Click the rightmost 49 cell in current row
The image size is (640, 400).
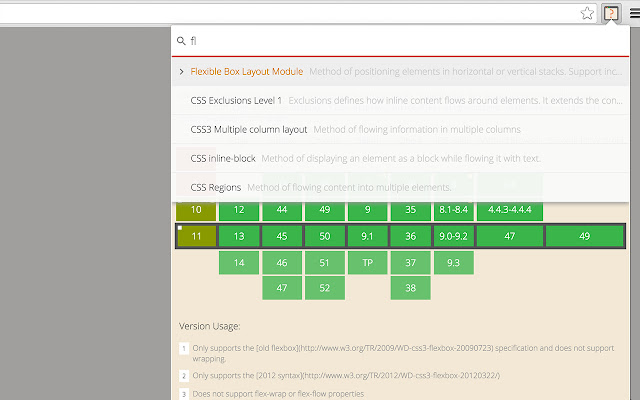click(x=584, y=236)
